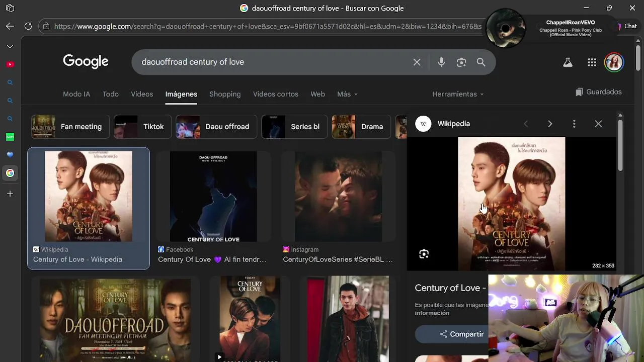Expand the Más dropdown

pyautogui.click(x=347, y=94)
